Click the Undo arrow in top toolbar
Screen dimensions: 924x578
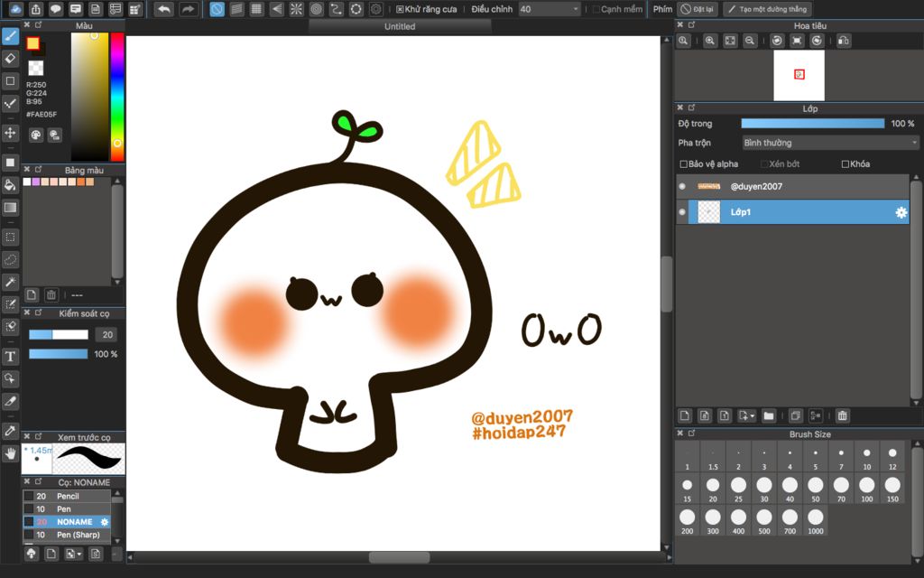[x=164, y=9]
